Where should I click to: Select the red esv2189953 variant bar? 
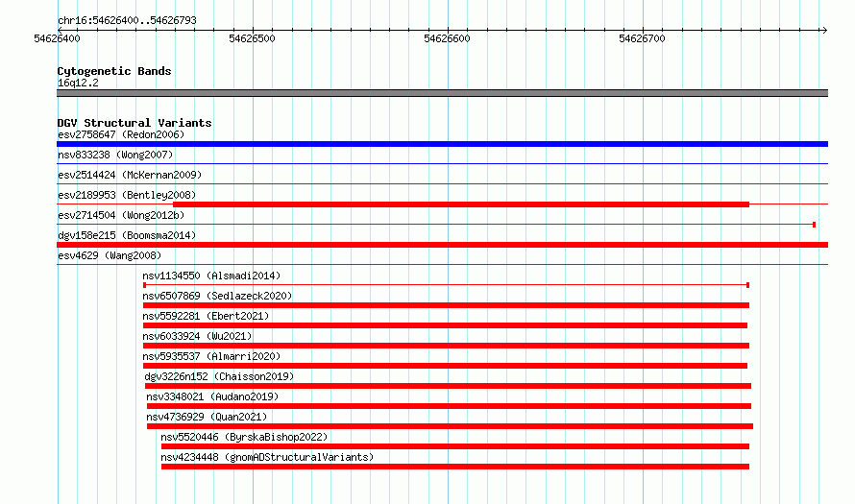(461, 204)
